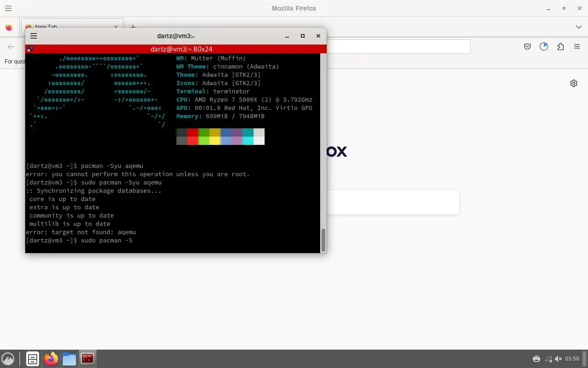
Task: Open the terminal window hamburger menu
Action: click(34, 36)
